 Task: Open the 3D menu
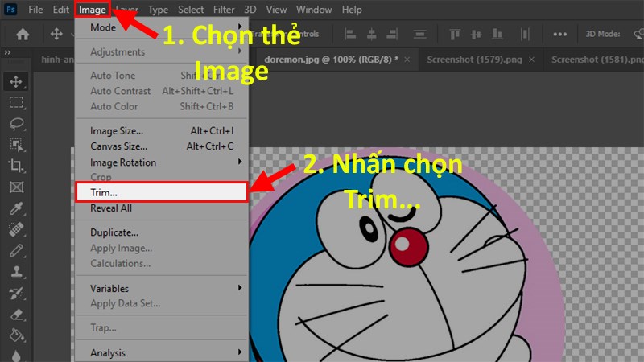pos(250,10)
